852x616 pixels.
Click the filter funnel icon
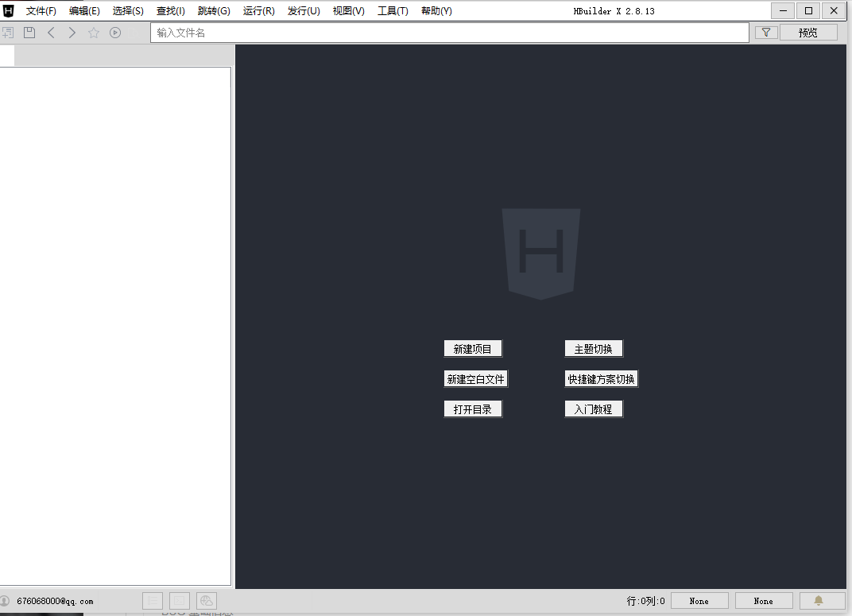pyautogui.click(x=766, y=33)
